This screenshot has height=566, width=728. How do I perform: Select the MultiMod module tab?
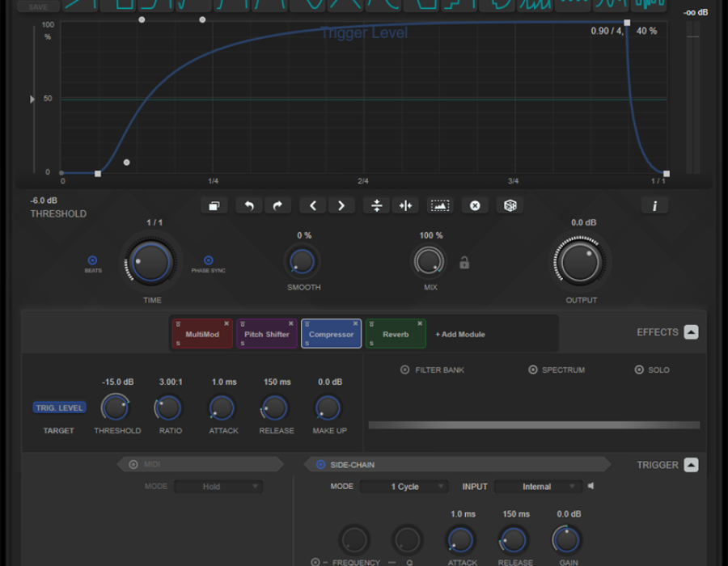tap(202, 334)
